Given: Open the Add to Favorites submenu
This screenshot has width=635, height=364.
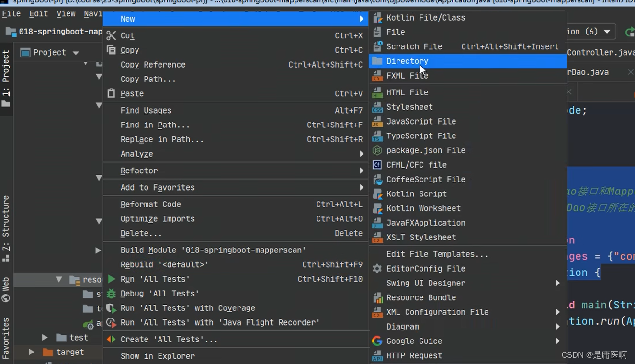Looking at the screenshot, I should (236, 187).
